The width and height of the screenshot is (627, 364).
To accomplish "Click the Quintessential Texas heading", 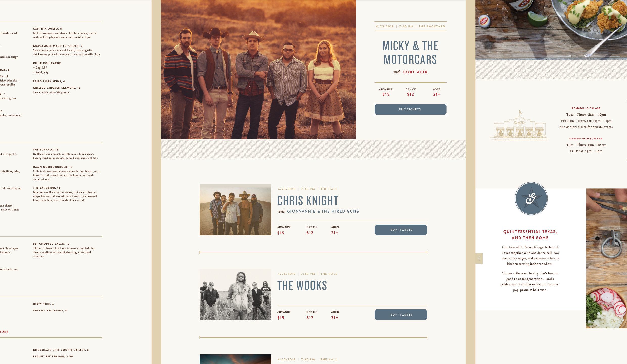I will click(x=530, y=235).
